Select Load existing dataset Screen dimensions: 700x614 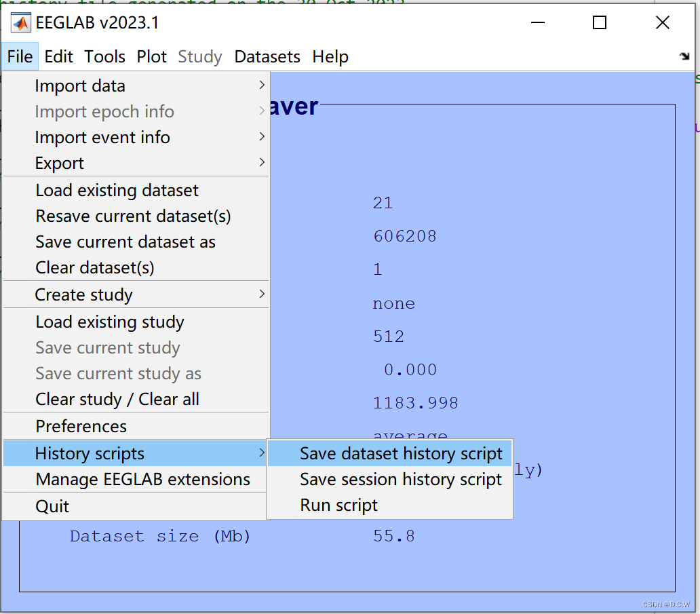click(136, 190)
